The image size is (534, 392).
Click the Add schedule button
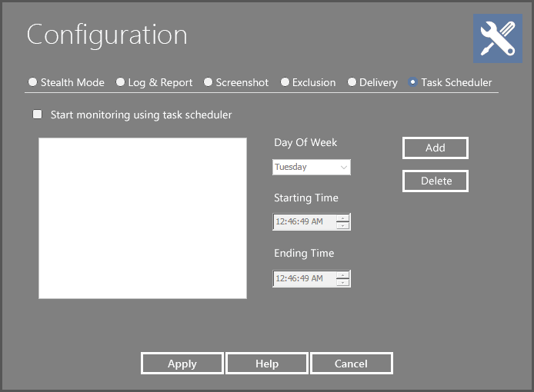pyautogui.click(x=435, y=148)
